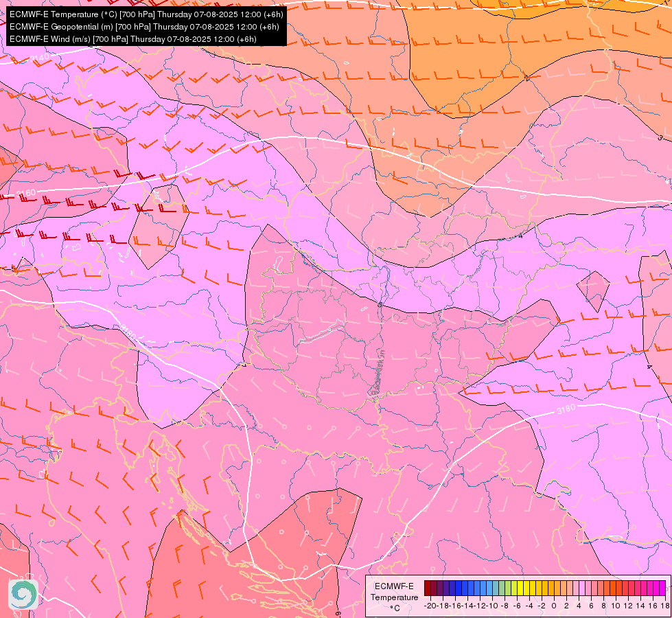
Task: Select the ECMWF-E Temperature (°C) title line
Action: (146, 14)
